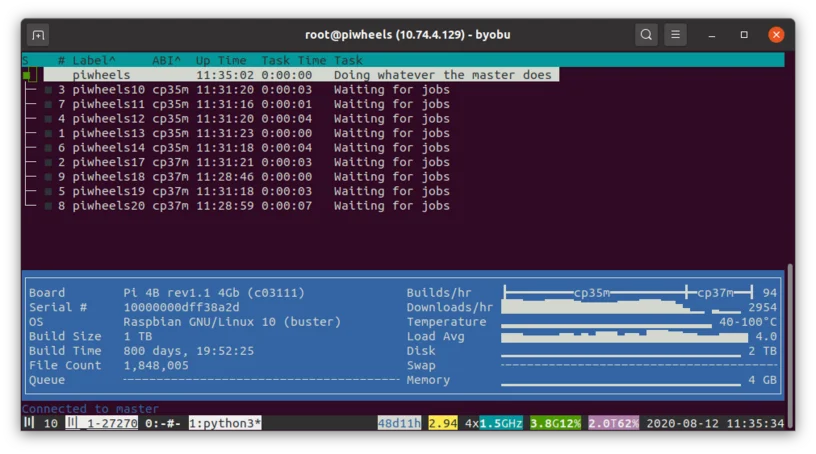Click the Downloads/hr value 2954
The image size is (816, 454).
point(762,307)
